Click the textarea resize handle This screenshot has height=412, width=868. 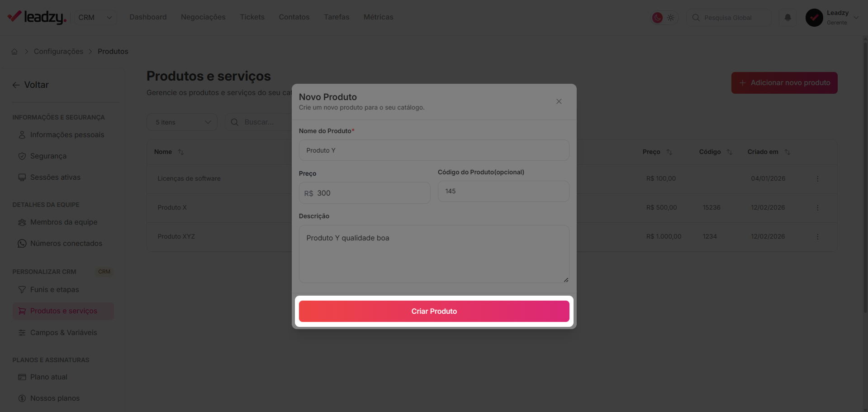(x=566, y=280)
